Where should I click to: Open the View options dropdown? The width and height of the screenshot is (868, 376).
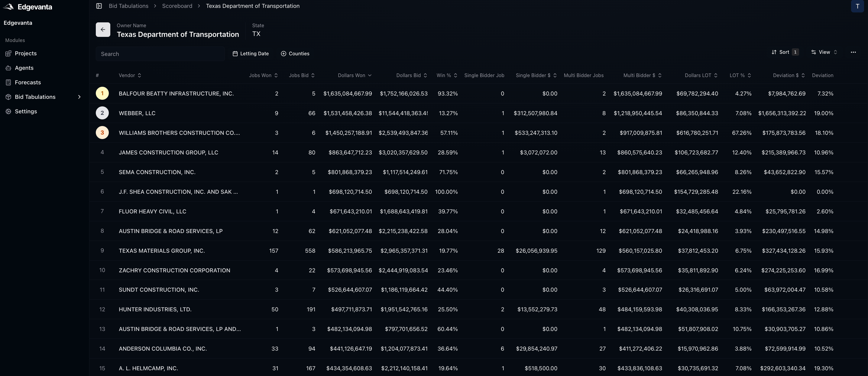coord(824,52)
